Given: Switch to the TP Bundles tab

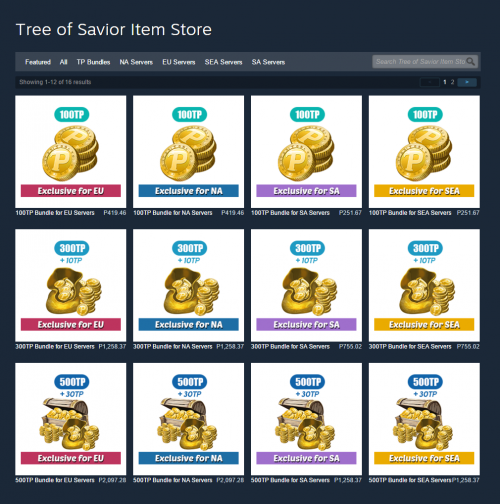Looking at the screenshot, I should point(93,62).
